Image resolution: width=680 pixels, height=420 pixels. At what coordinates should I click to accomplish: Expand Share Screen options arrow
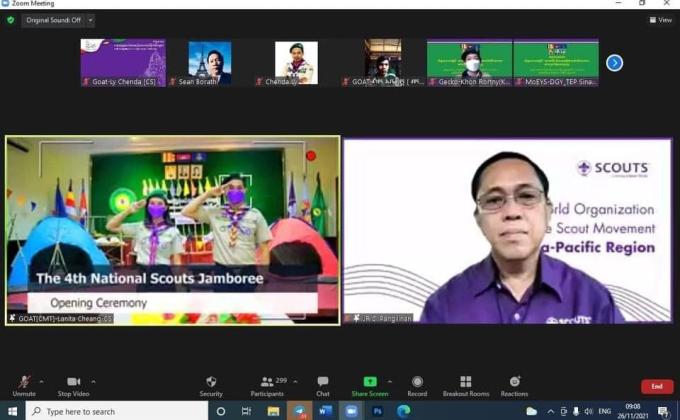coord(390,381)
